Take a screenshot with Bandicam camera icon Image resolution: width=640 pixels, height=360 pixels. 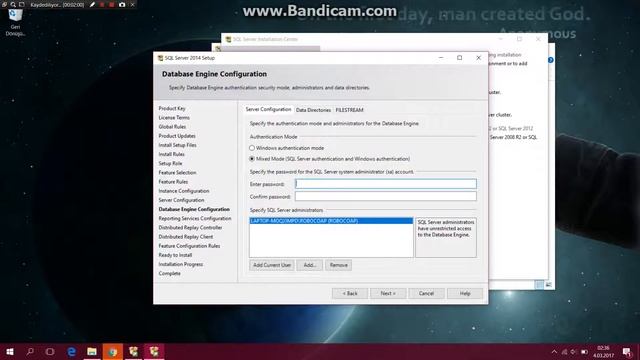click(122, 4)
